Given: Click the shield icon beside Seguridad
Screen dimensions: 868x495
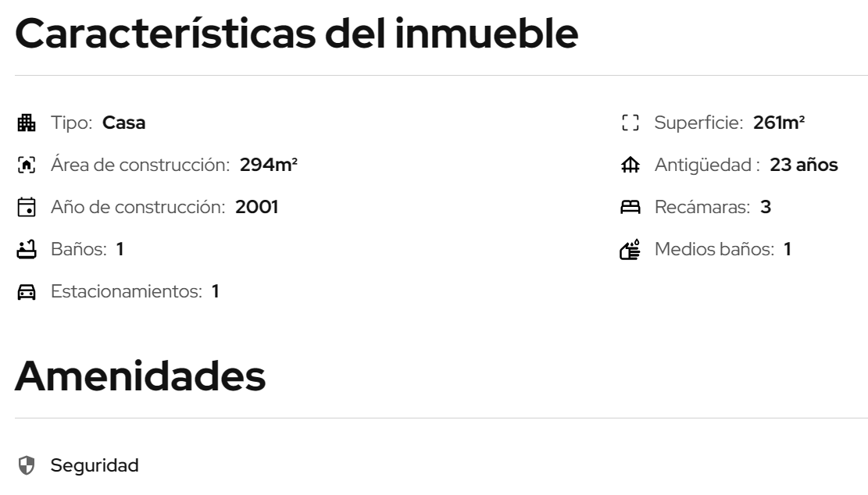Looking at the screenshot, I should click(x=27, y=466).
